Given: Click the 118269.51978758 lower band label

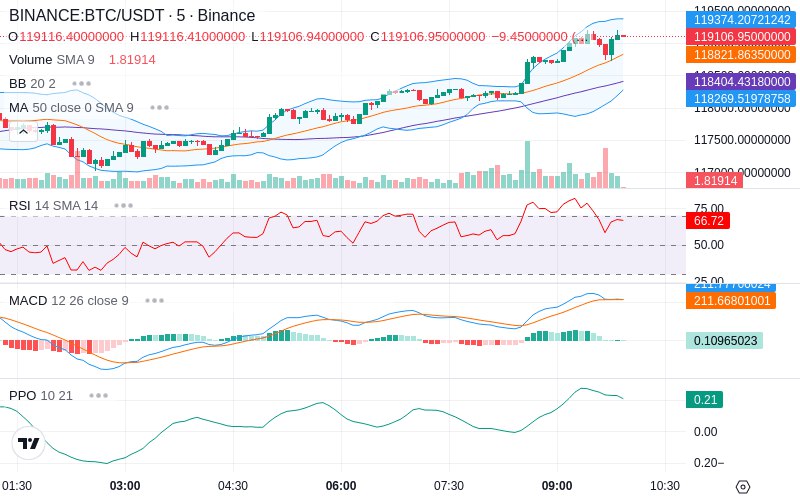Looking at the screenshot, I should point(741,98).
